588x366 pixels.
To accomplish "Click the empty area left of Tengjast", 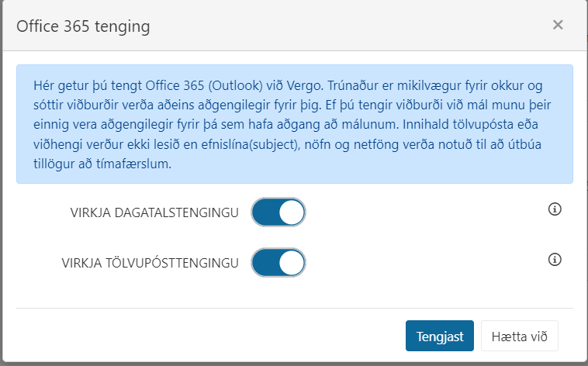I will 210,336.
